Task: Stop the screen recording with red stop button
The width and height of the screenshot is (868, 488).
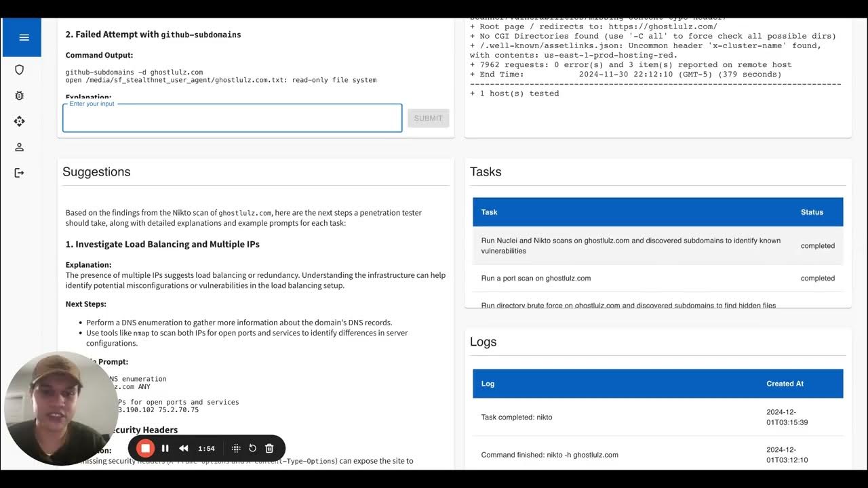Action: coord(145,448)
